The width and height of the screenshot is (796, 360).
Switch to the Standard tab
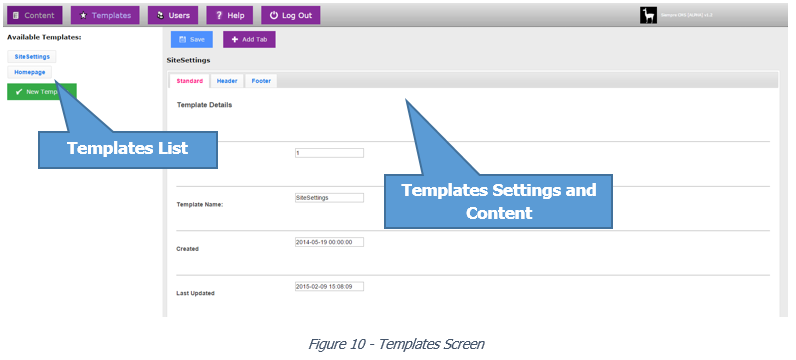pos(189,81)
